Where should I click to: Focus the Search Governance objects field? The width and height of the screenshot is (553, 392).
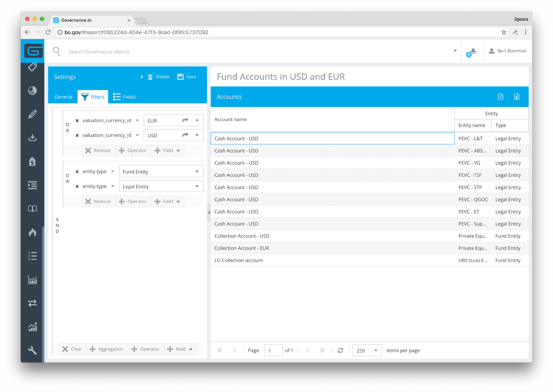tap(257, 52)
